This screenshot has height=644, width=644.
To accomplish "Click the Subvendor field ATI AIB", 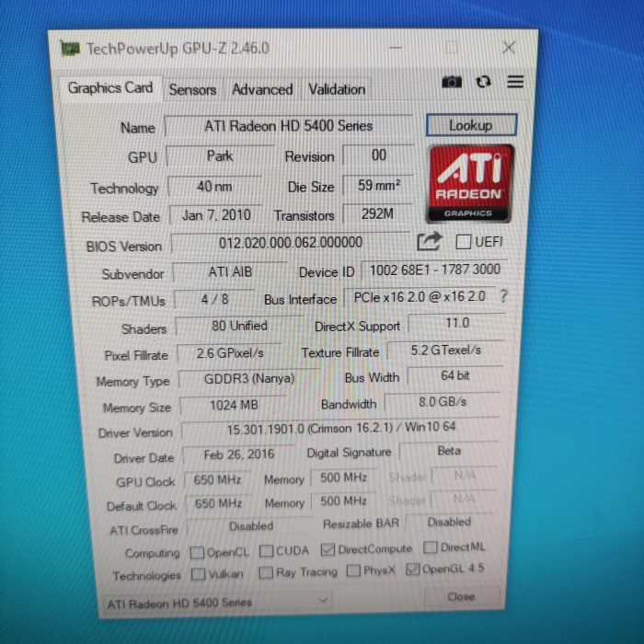I will pos(230,272).
